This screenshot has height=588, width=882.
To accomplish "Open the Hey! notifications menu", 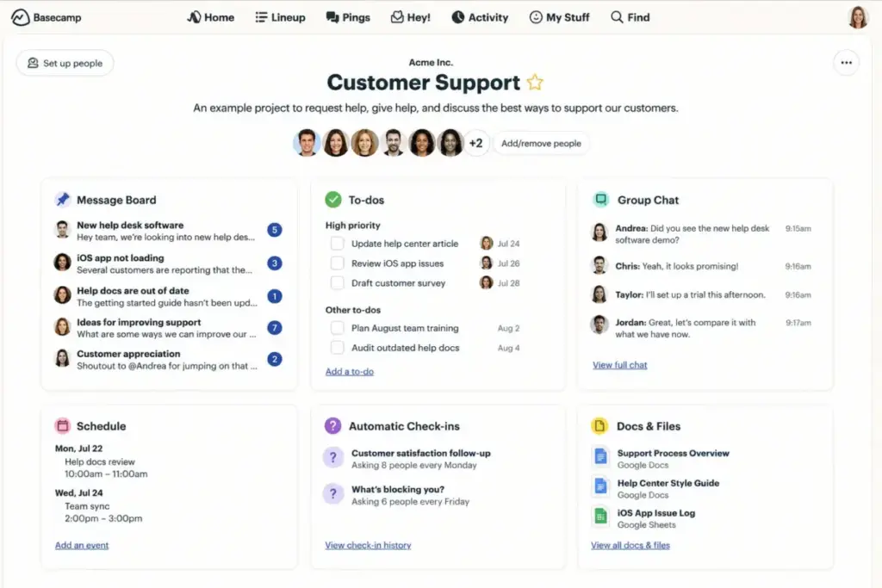I will [411, 17].
